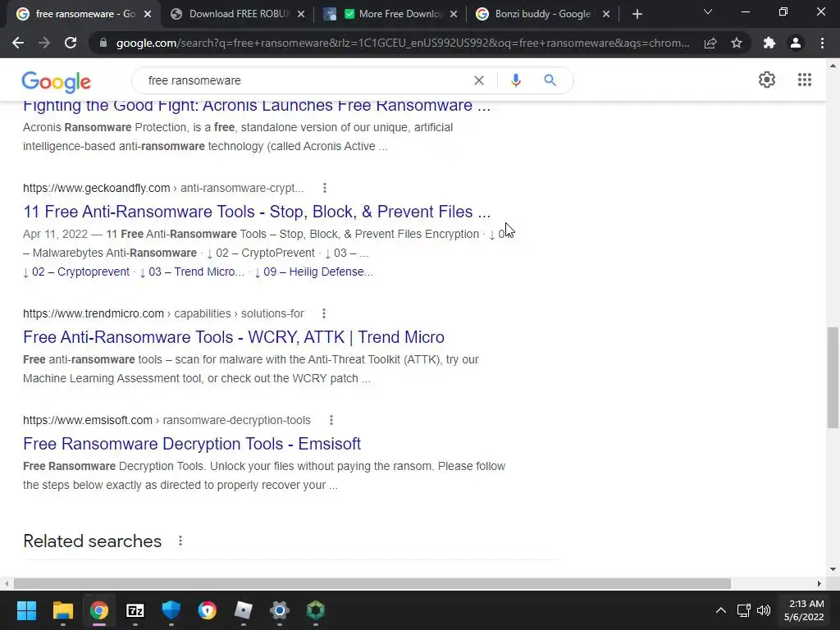
Task: Click the Related searches heading
Action: pyautogui.click(x=92, y=541)
